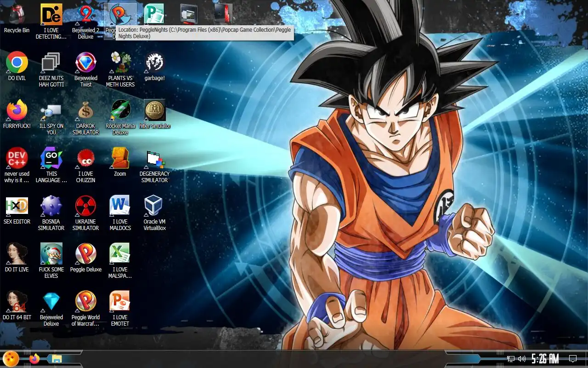This screenshot has width=588, height=368.
Task: Select the blue-gem Bejeweled Deluxe shortcut
Action: 51,309
